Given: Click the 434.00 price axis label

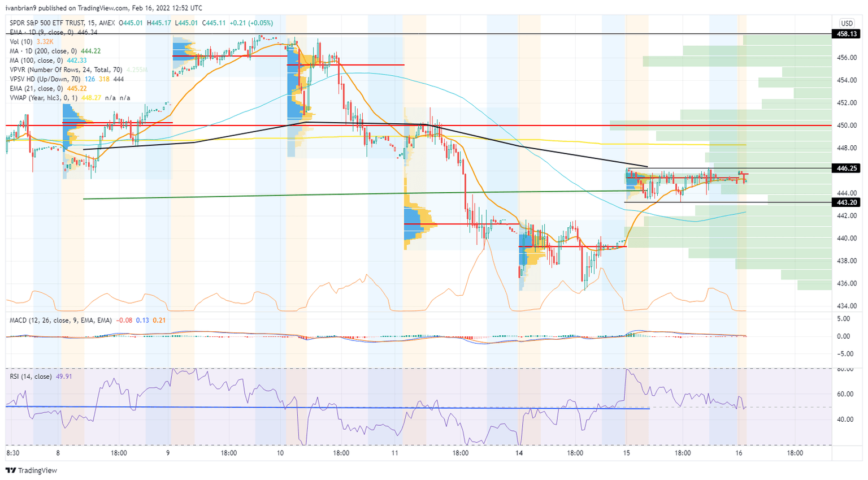Looking at the screenshot, I should 847,306.
